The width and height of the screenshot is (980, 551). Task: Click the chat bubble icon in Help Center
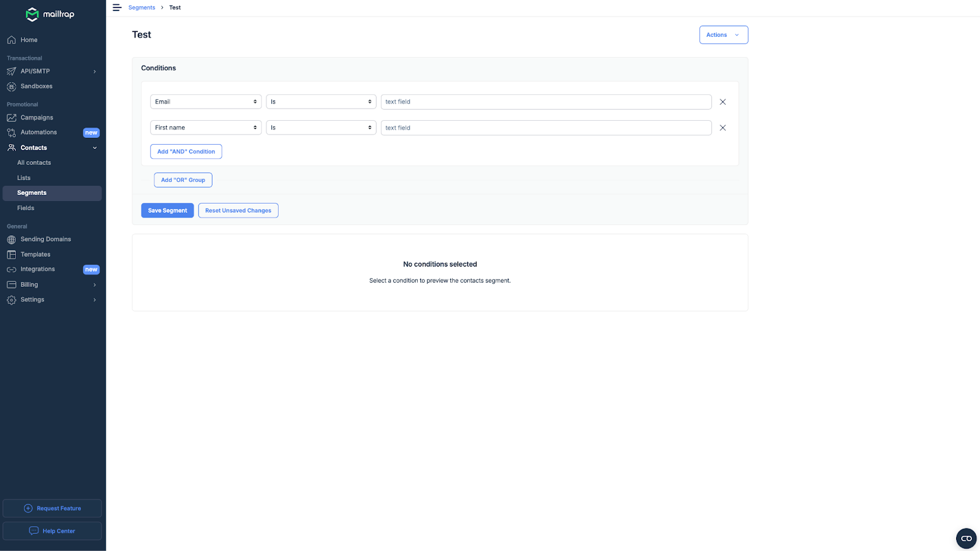coord(34,531)
